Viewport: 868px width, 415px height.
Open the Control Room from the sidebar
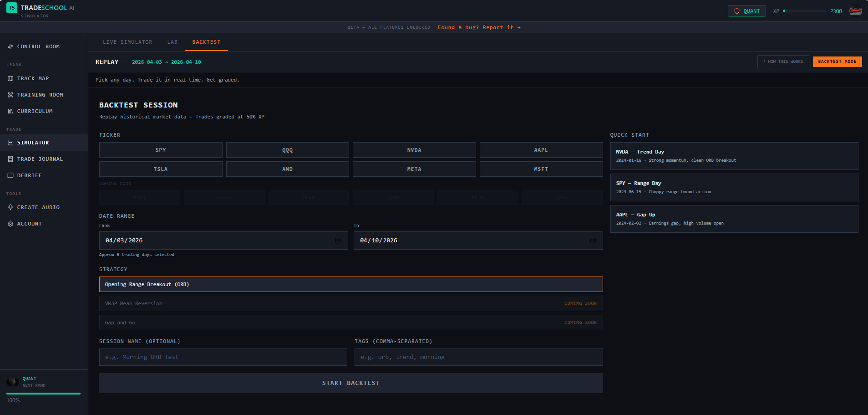[39, 46]
